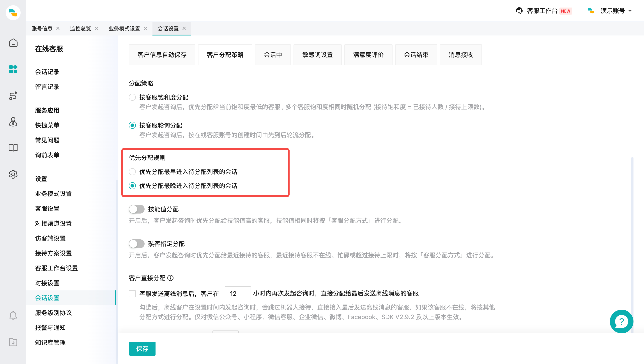Open the help question bubble at bottom right
The height and width of the screenshot is (364, 644).
click(x=621, y=322)
